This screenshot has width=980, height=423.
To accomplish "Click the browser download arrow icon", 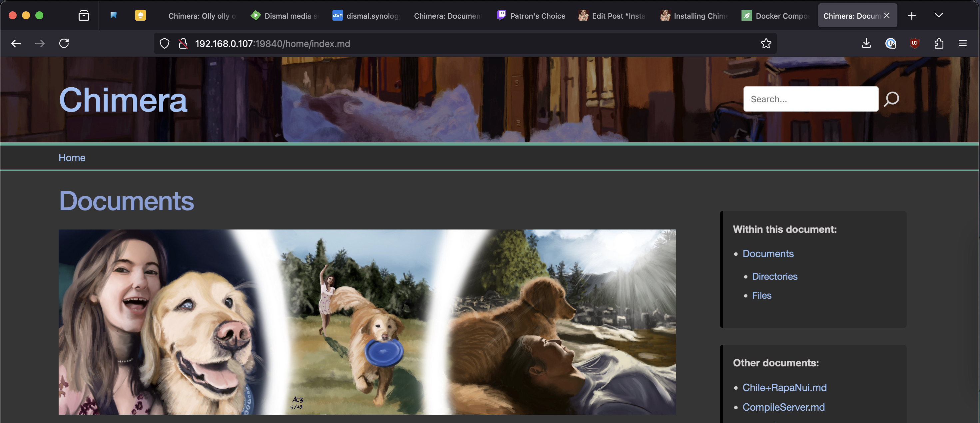I will (866, 43).
